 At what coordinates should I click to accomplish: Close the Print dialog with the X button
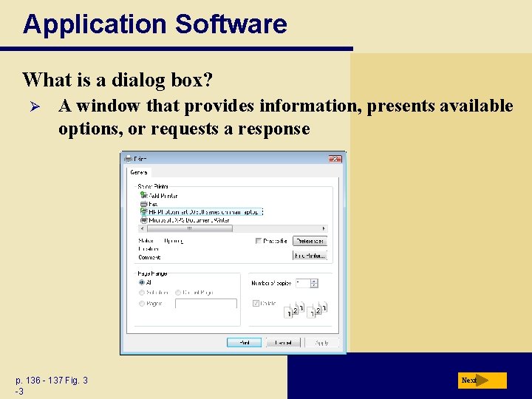pyautogui.click(x=335, y=159)
